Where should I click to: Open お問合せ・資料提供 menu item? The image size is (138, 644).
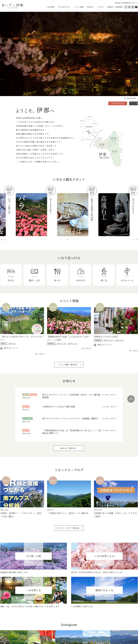click(x=115, y=7)
